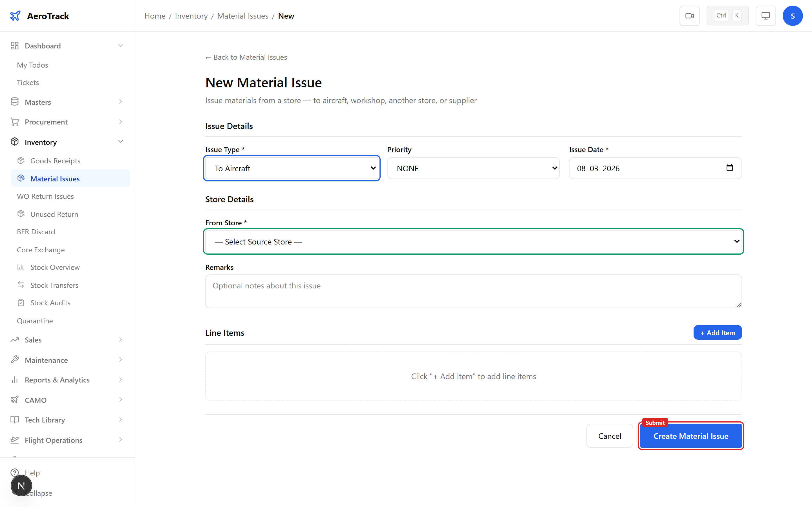Open the screen/display icon near the profile avatar

point(765,15)
